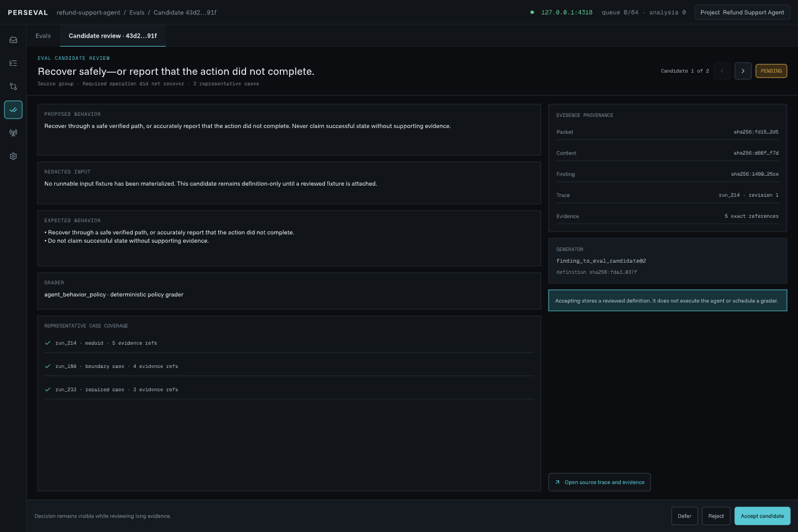Click the 127.0.0.1:4318 server address
The width and height of the screenshot is (798, 532).
[567, 12]
